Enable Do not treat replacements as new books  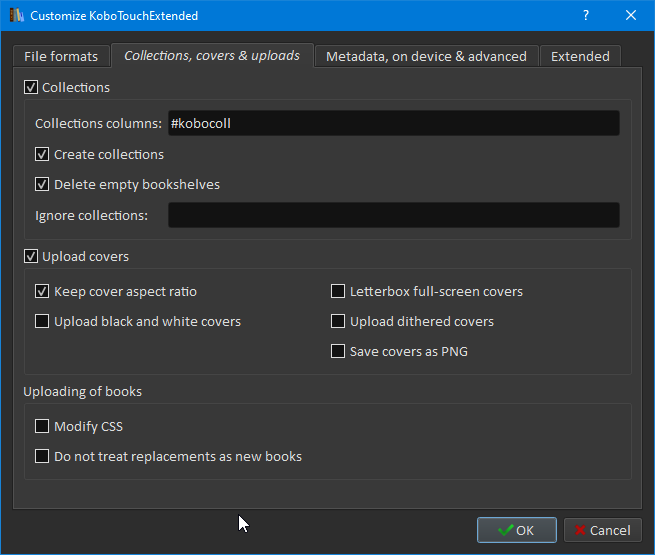pyautogui.click(x=42, y=456)
